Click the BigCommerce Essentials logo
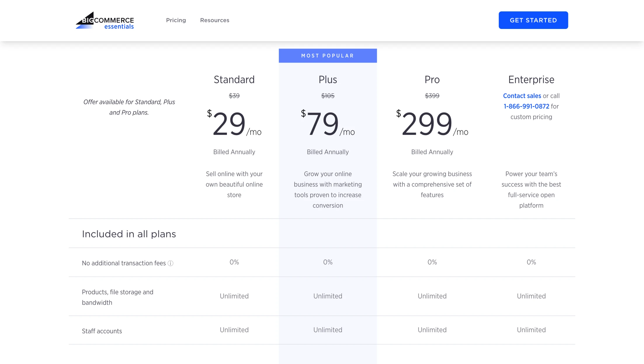Viewport: 644px width, 364px height. coord(104,20)
